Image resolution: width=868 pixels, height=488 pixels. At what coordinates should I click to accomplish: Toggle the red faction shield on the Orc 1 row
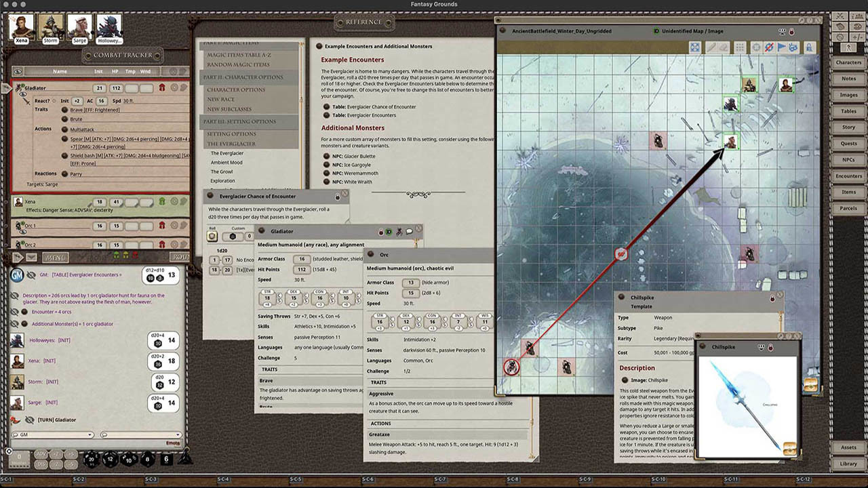pos(163,225)
